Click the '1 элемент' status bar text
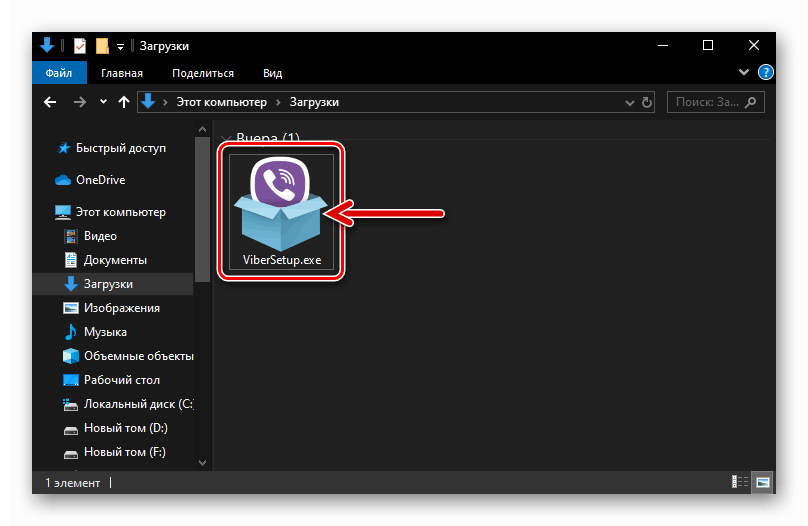This screenshot has height=526, width=808. 73,483
